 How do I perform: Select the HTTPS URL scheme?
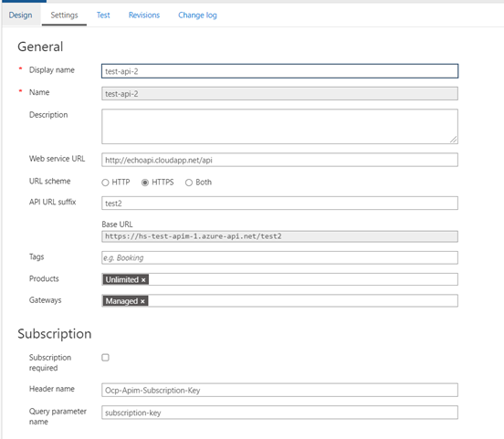click(x=145, y=183)
